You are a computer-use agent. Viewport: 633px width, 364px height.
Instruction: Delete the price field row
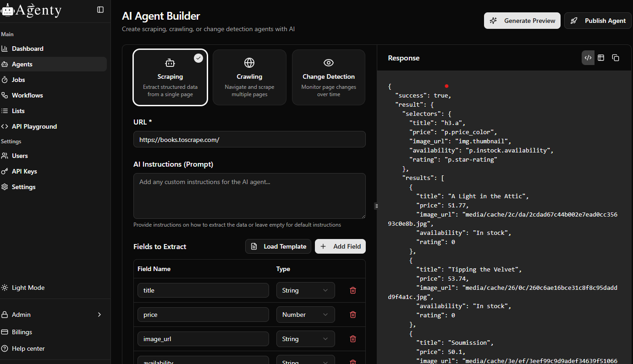click(x=353, y=315)
